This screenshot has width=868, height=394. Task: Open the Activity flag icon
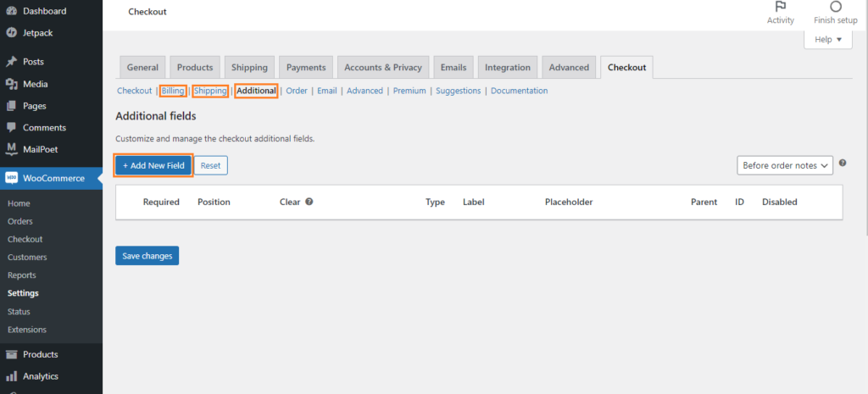[x=781, y=7]
